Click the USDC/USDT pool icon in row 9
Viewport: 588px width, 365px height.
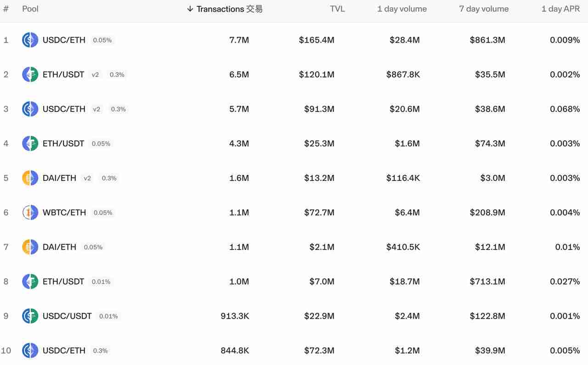tap(29, 316)
